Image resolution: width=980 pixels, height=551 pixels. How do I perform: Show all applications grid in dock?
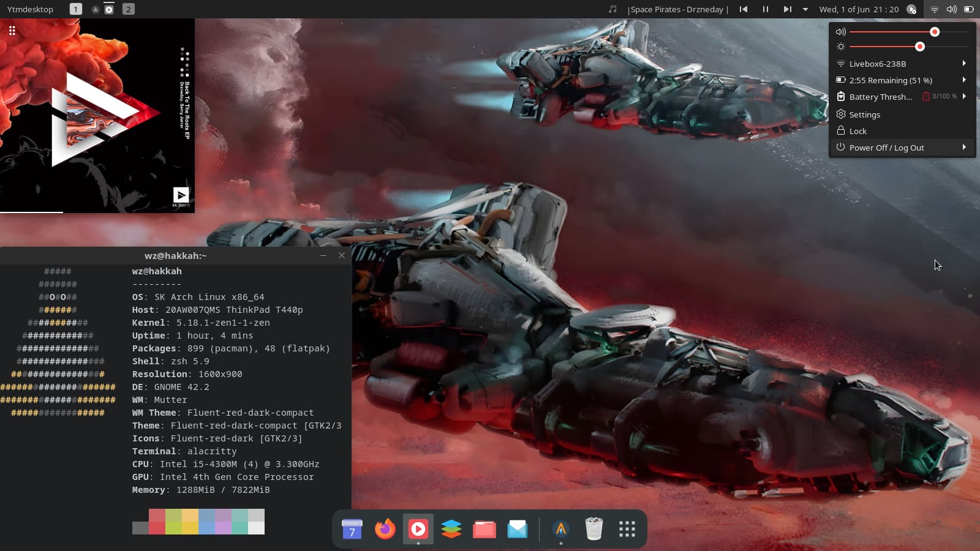[627, 529]
